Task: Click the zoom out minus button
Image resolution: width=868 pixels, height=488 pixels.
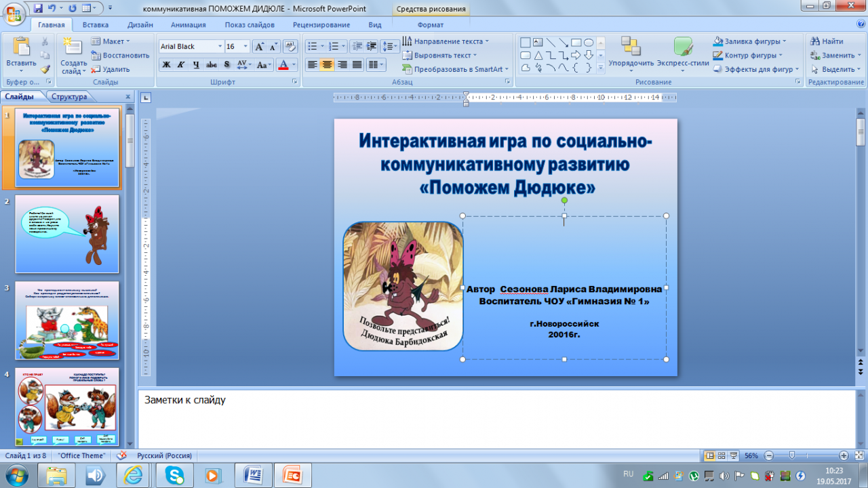Action: tap(768, 455)
